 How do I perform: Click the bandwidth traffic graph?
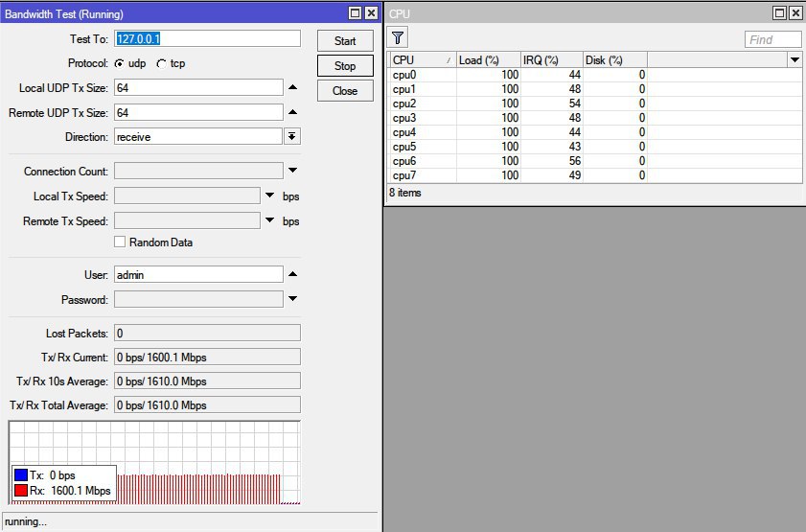(x=154, y=463)
